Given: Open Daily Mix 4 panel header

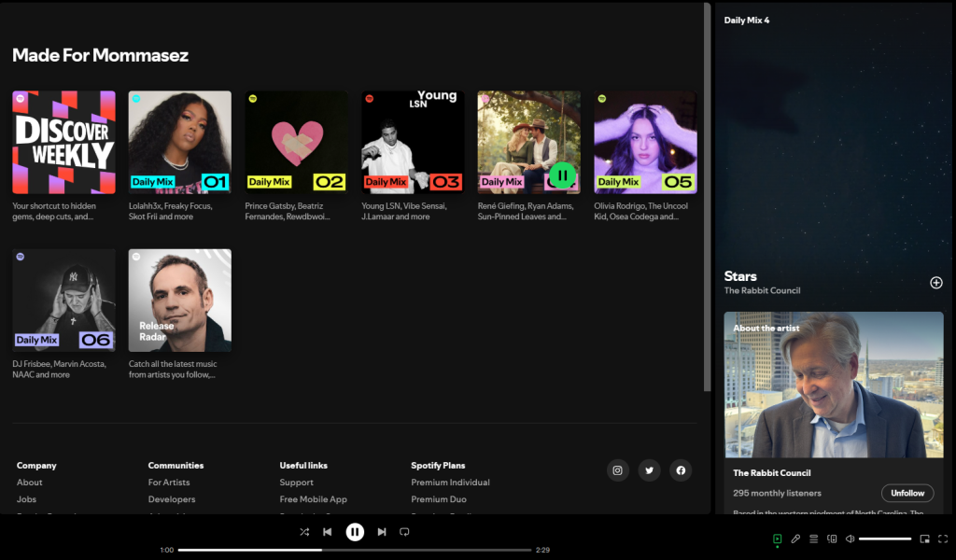Looking at the screenshot, I should point(747,21).
